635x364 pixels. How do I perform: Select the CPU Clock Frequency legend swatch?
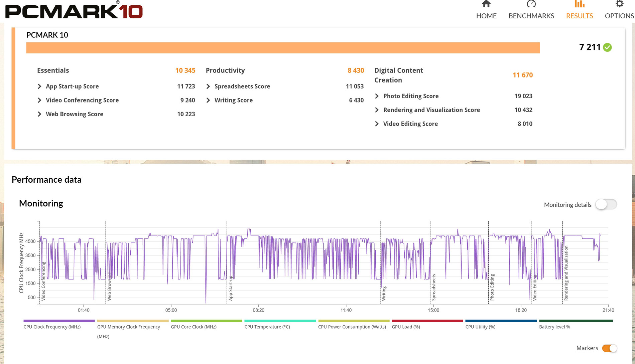pos(59,321)
